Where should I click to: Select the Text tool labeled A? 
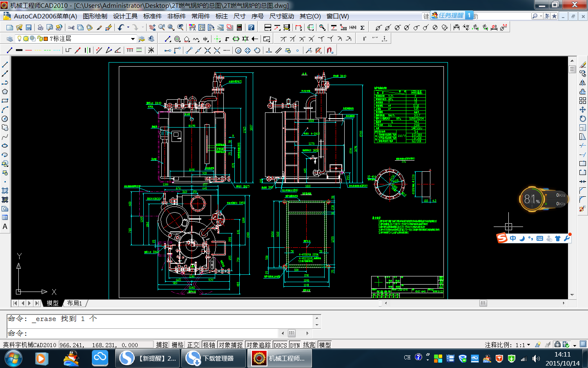coord(5,227)
